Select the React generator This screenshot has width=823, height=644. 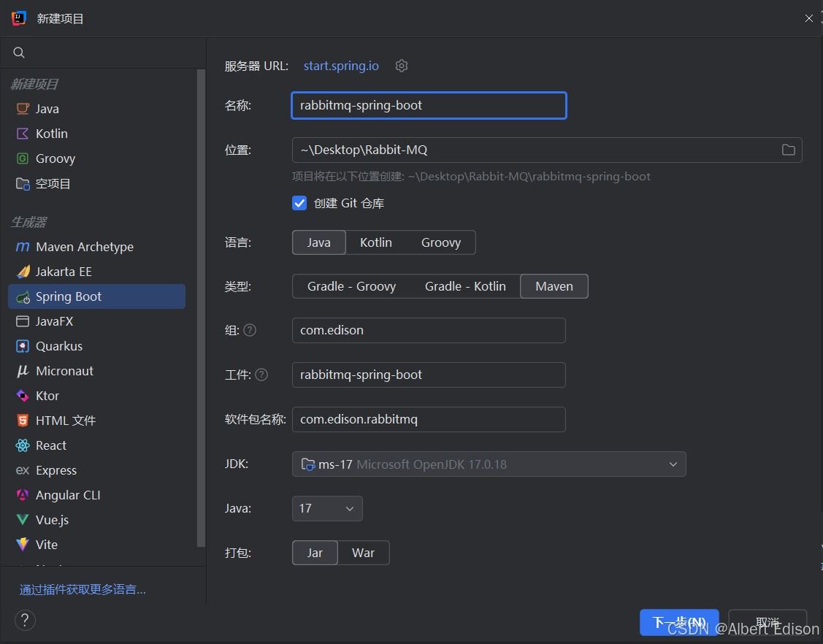point(96,445)
